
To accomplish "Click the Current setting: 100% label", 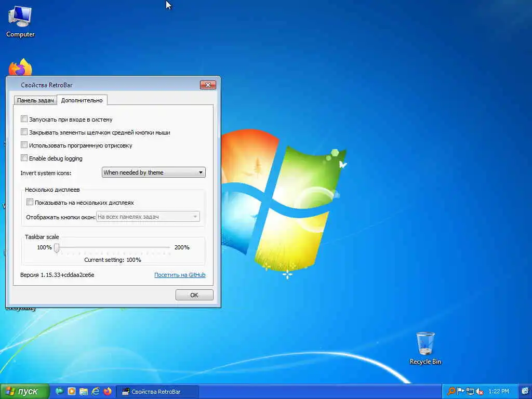I will click(x=113, y=260).
